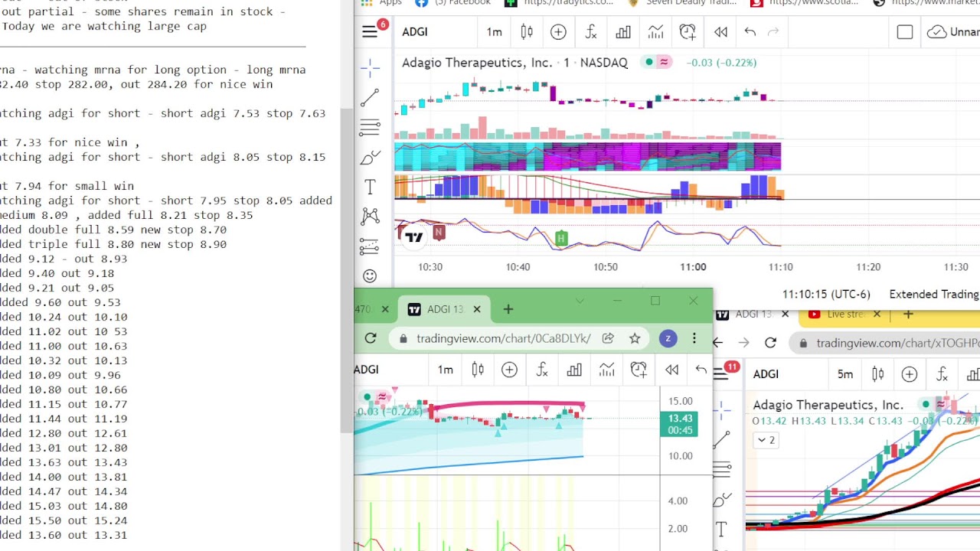
Task: Close the 470 tab in small Chrome window
Action: coord(385,309)
